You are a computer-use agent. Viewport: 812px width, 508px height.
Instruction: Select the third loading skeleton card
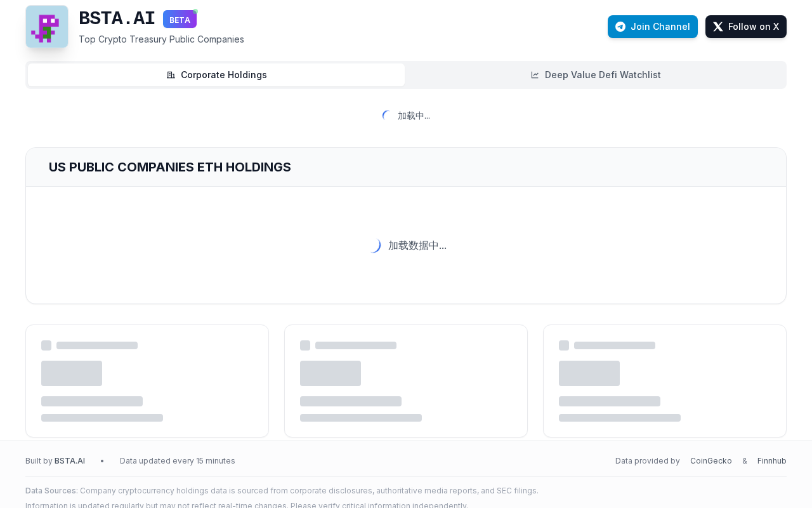(x=665, y=381)
